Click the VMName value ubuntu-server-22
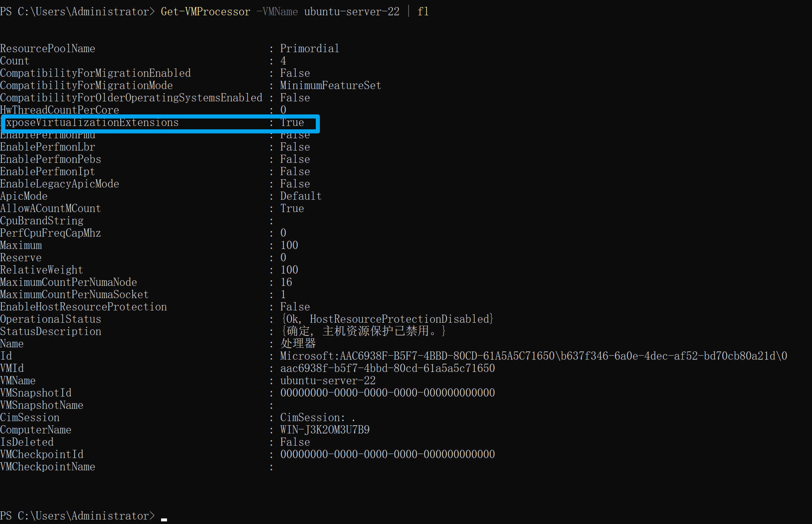This screenshot has height=524, width=812. [328, 381]
